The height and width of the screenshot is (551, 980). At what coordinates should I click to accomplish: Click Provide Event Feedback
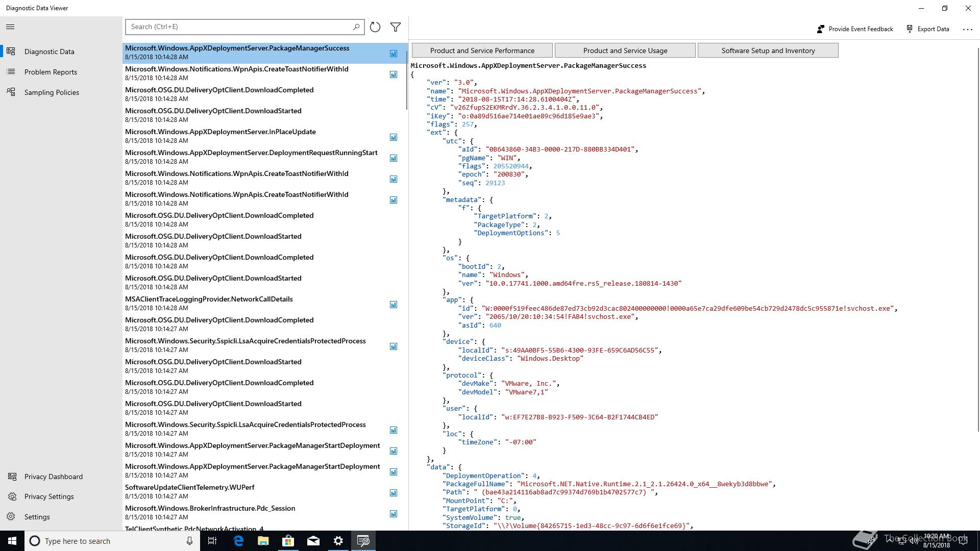[x=855, y=29]
